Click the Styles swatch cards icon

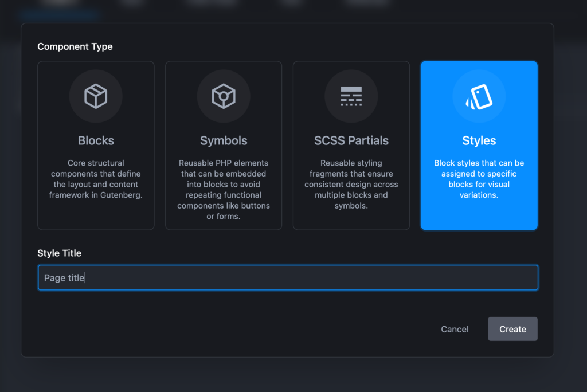click(x=479, y=97)
